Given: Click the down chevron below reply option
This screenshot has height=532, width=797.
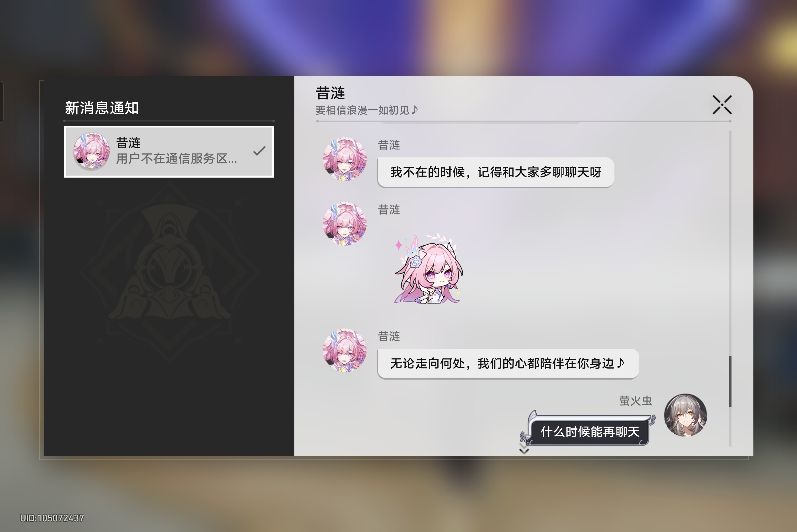Looking at the screenshot, I should point(524,451).
